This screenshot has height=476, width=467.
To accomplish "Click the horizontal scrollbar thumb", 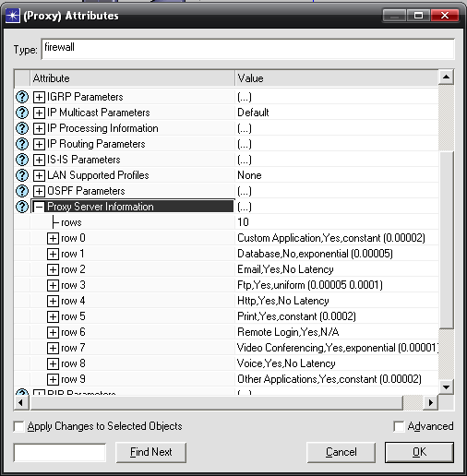I will [216, 402].
